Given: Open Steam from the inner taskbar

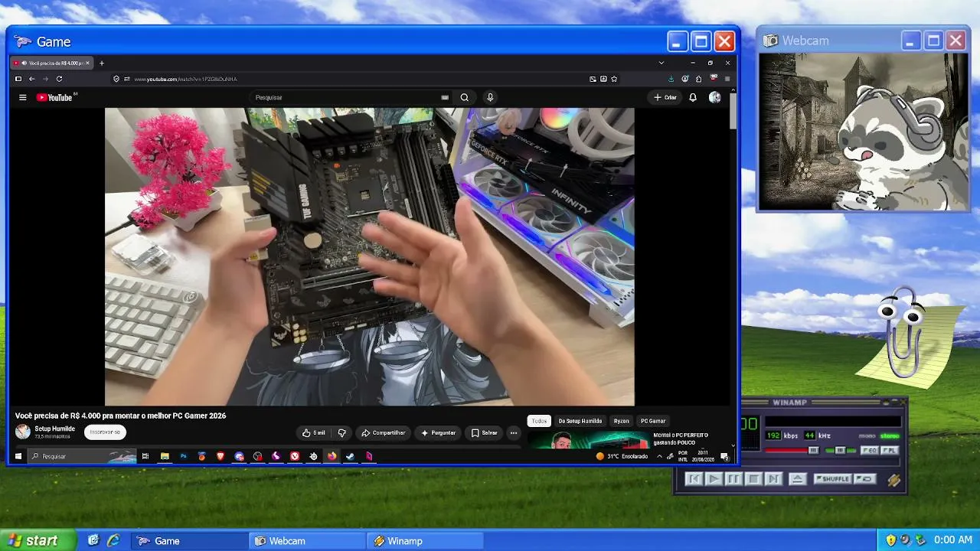Looking at the screenshot, I should point(350,456).
